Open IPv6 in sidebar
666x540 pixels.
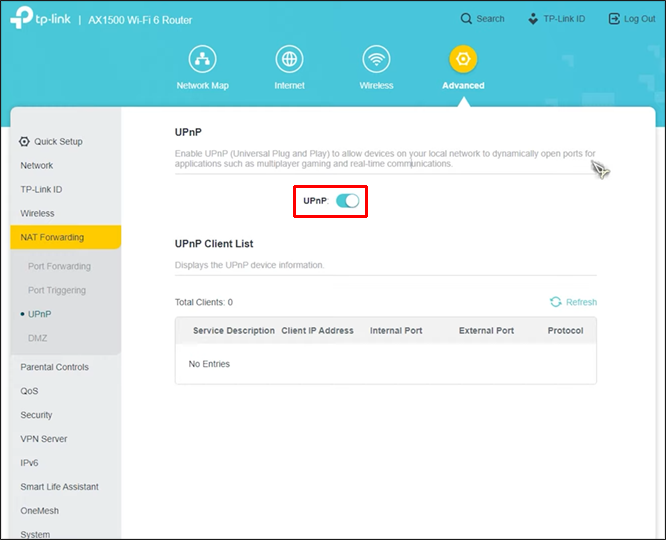[29, 463]
